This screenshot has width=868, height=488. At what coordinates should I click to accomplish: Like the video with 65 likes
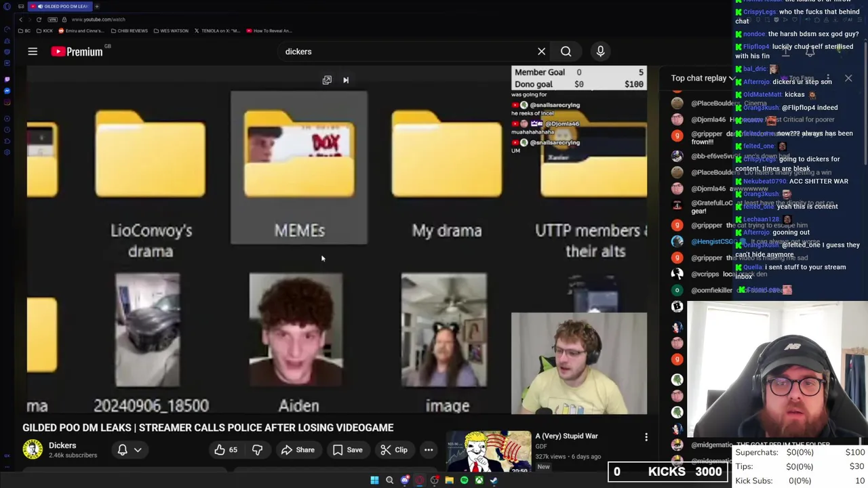point(226,449)
